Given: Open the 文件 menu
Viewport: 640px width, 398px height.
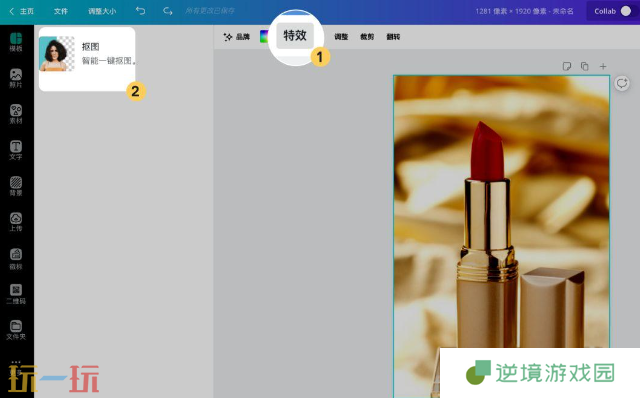Looking at the screenshot, I should (x=60, y=11).
